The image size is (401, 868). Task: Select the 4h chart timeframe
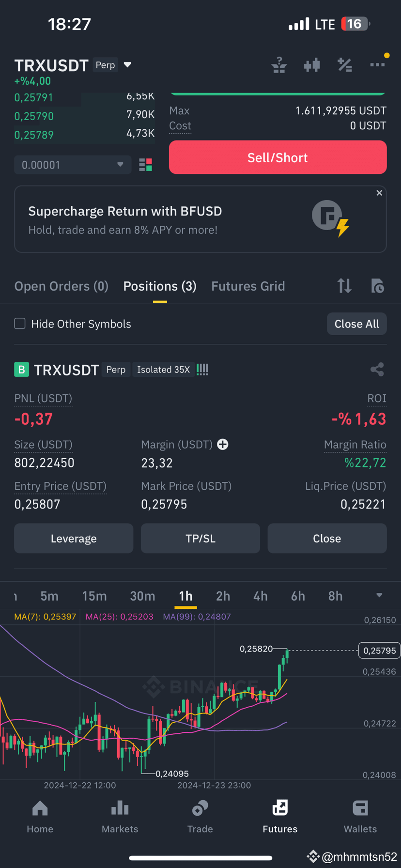pyautogui.click(x=260, y=596)
